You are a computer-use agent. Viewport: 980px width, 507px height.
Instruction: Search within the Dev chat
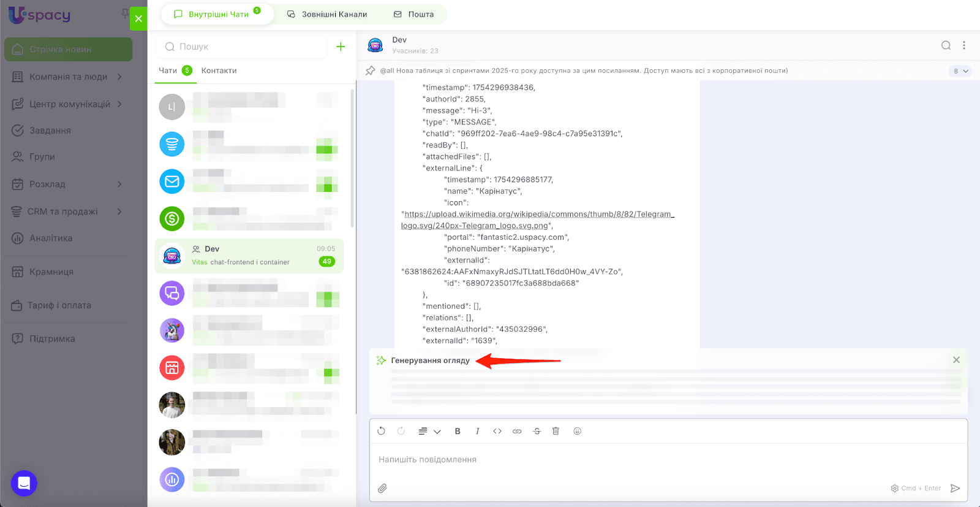coord(946,45)
